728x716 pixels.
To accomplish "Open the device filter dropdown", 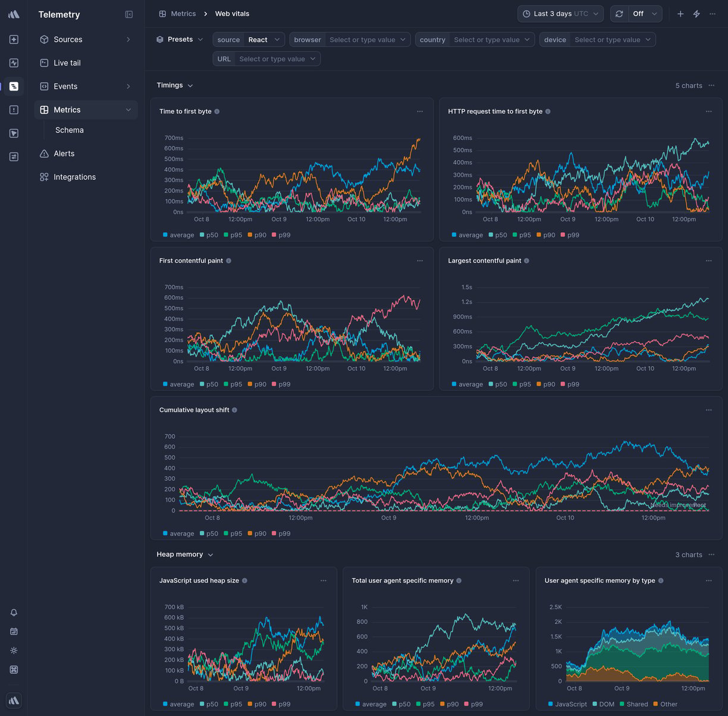I will pyautogui.click(x=597, y=40).
